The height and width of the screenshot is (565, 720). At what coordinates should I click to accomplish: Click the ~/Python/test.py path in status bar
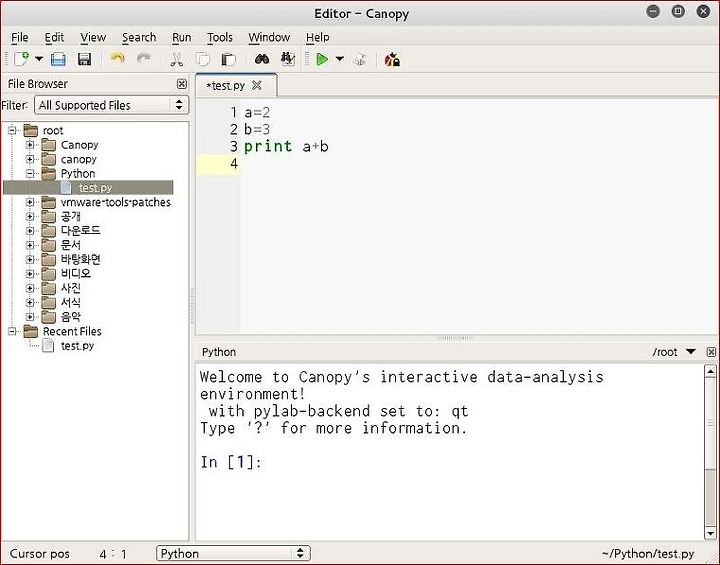click(x=648, y=554)
